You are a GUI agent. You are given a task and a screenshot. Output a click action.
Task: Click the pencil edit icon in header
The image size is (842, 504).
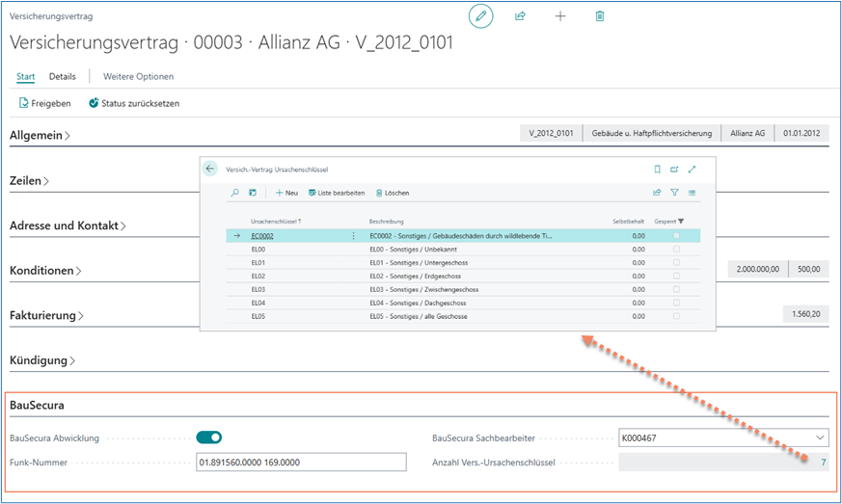point(480,16)
